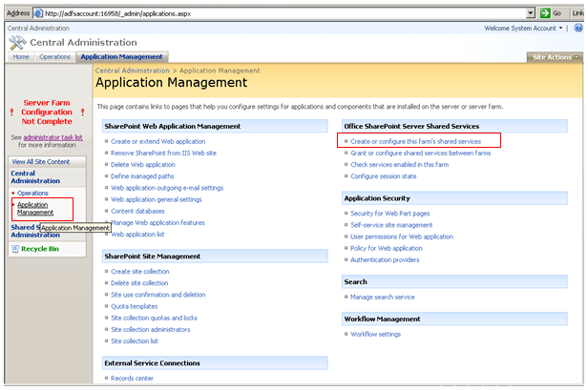Open the Authentication providers link
Screen dimensions: 588x390
click(x=385, y=259)
